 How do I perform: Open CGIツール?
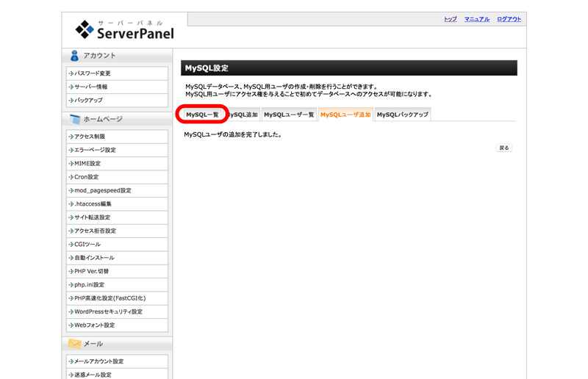pos(117,245)
